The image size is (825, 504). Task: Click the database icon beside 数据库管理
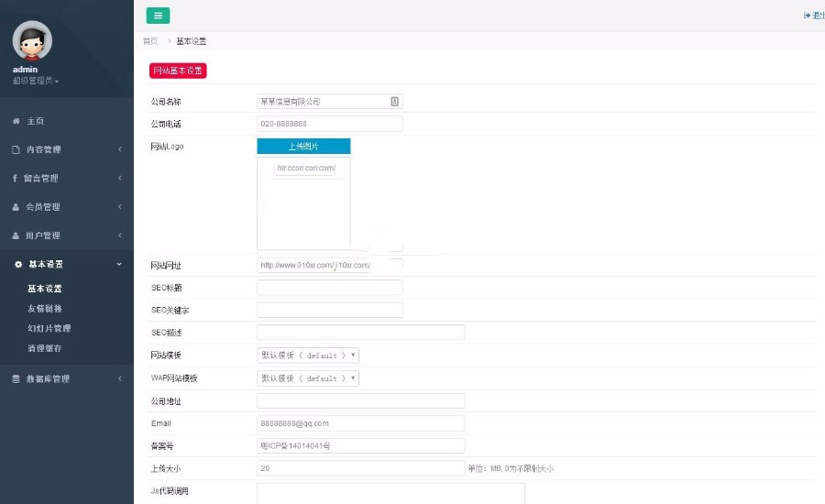(x=16, y=378)
